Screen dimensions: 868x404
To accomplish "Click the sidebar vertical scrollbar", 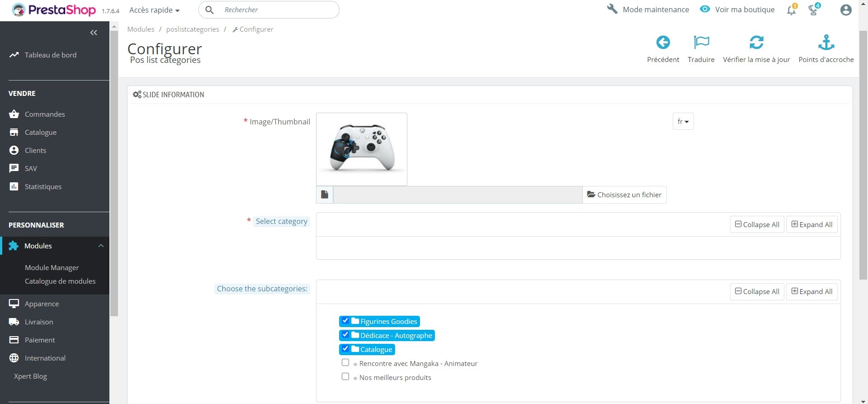I will (x=114, y=172).
